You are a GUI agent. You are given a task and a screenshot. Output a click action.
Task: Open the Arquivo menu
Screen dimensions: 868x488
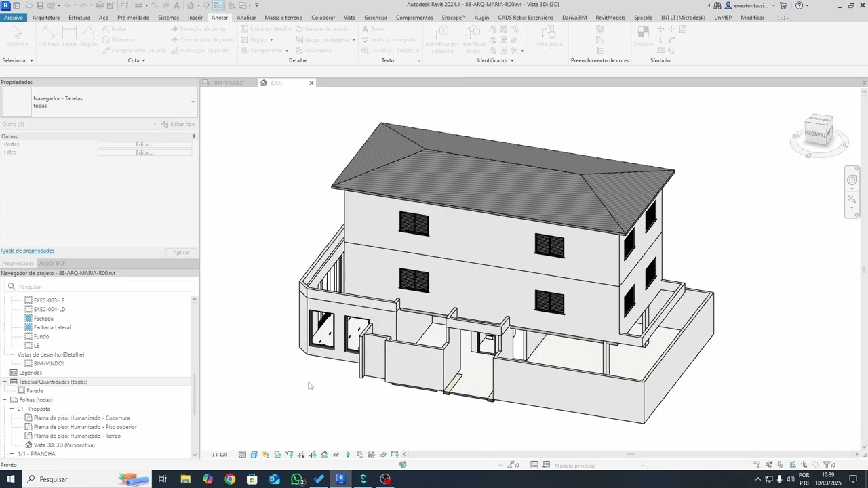click(x=13, y=18)
